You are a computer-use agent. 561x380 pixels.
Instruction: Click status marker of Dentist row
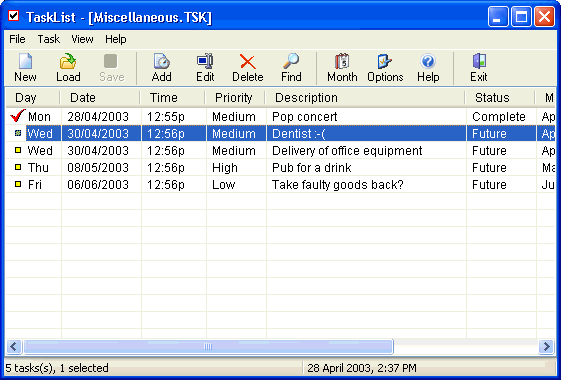[x=18, y=133]
